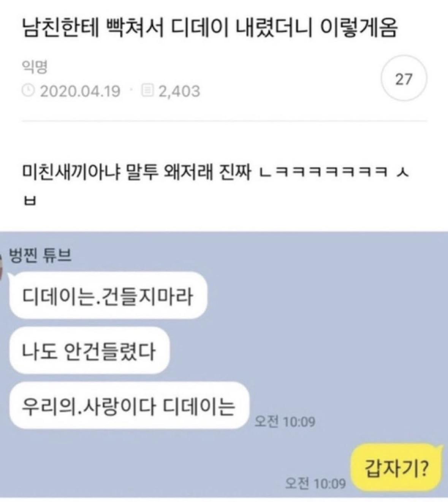Click the anonymous author label 익명
The height and width of the screenshot is (502, 448).
34,68
